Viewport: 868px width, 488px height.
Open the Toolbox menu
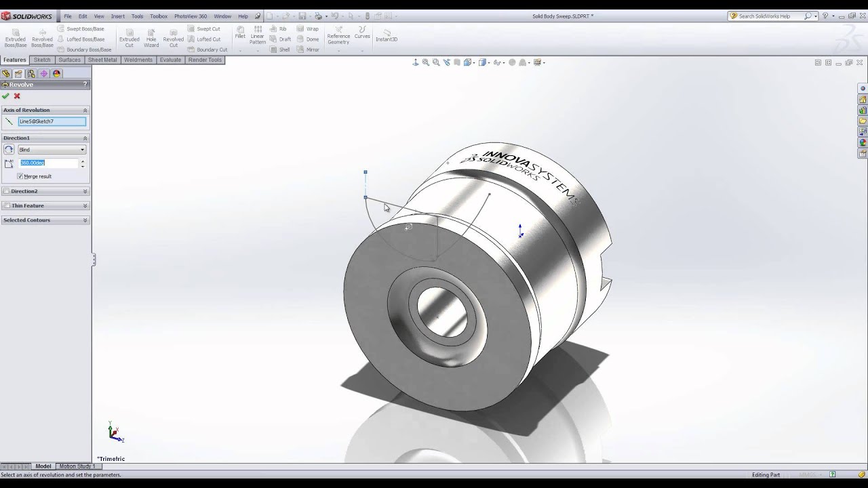159,16
